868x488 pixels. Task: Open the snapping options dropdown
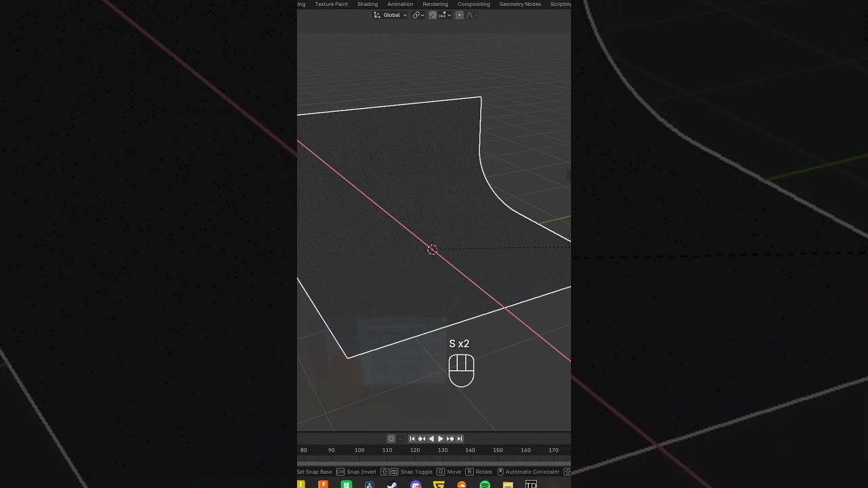445,15
